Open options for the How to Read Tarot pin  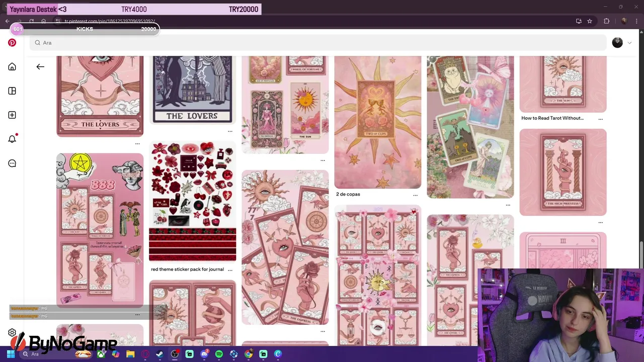coord(600,119)
